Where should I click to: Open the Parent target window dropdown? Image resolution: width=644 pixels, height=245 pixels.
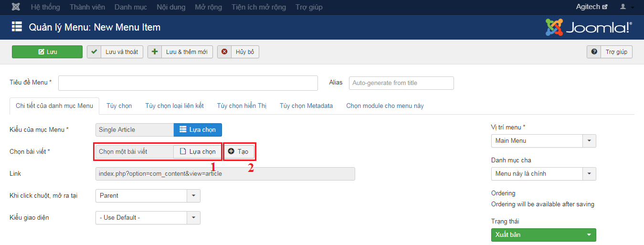[148, 196]
